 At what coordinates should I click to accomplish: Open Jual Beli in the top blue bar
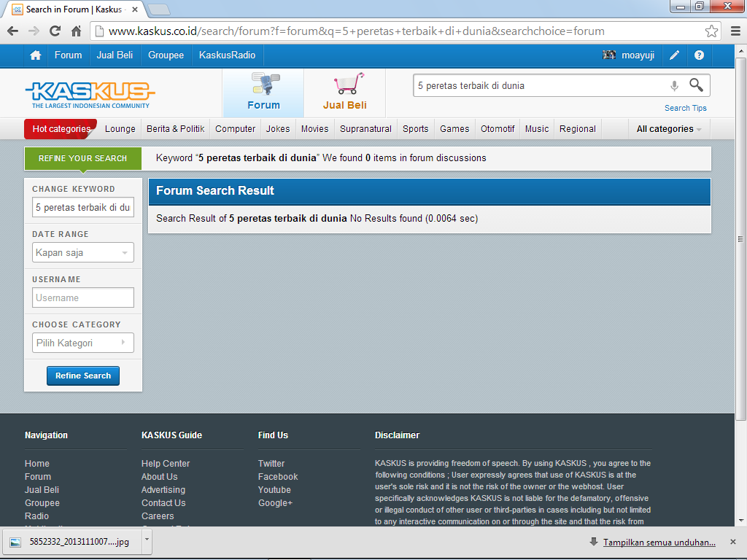[x=115, y=55]
